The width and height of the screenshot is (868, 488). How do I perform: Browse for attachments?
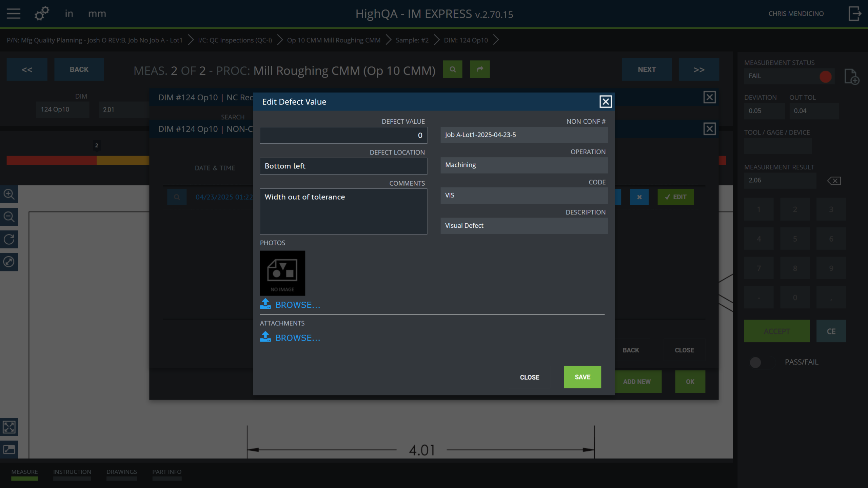tap(298, 338)
